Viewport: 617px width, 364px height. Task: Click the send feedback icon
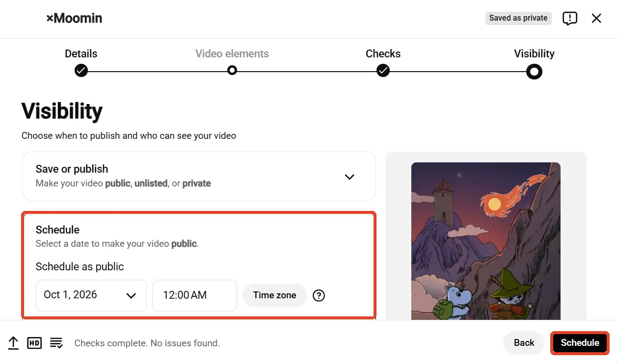pos(569,19)
